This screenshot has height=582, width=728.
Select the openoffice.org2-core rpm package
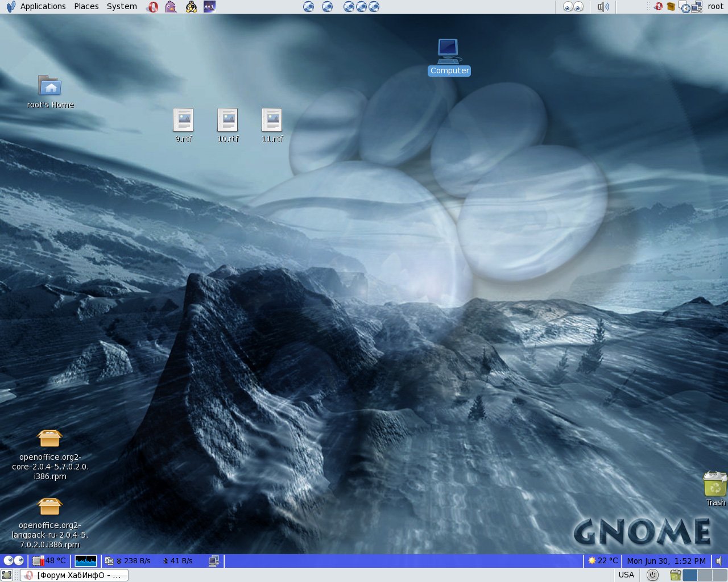[x=49, y=438]
